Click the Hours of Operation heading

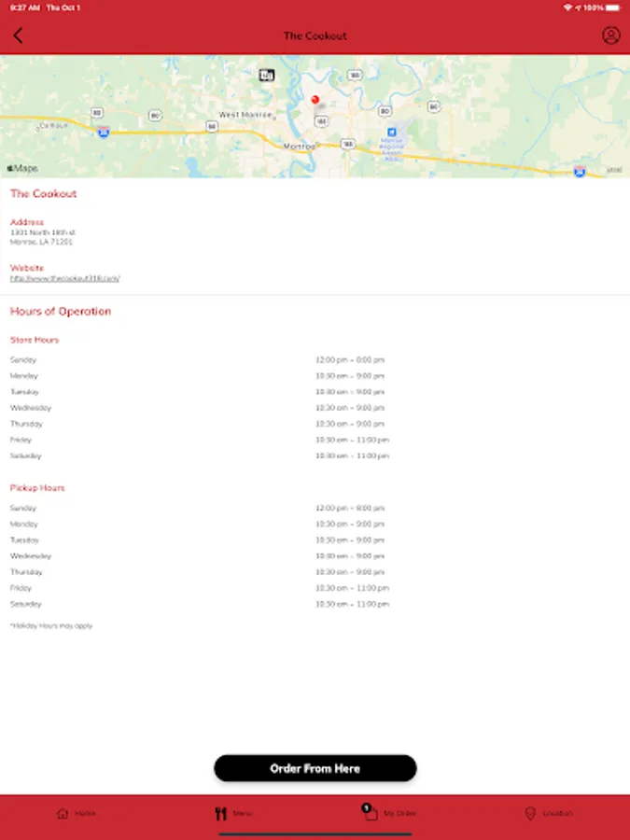pyautogui.click(x=61, y=311)
